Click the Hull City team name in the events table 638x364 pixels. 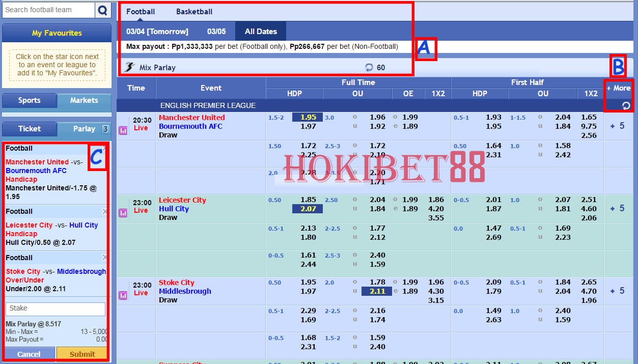point(174,209)
